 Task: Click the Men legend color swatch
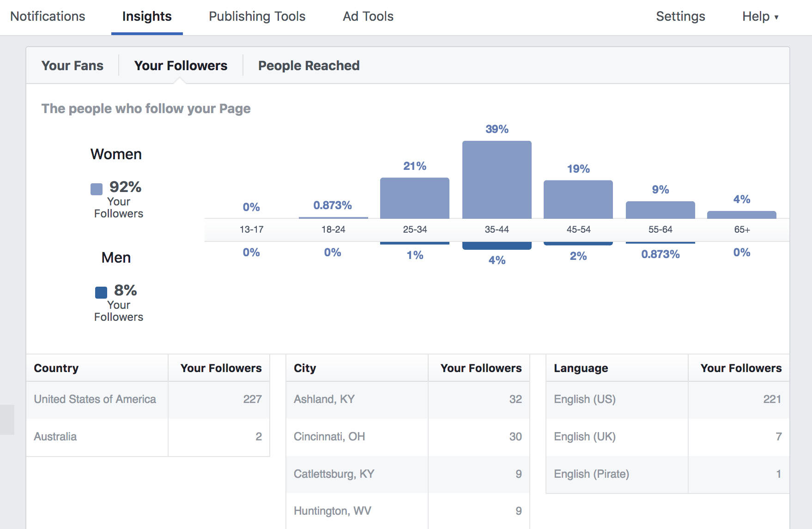(x=101, y=293)
